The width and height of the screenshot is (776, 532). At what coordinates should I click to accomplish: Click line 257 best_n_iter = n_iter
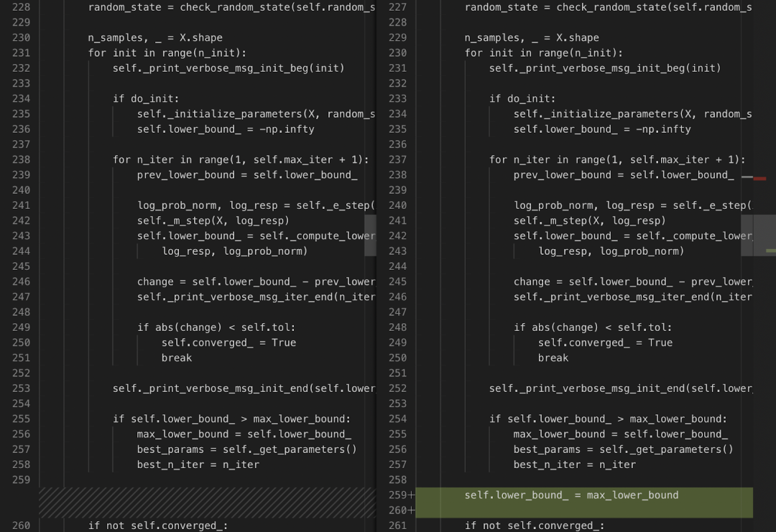tap(575, 465)
